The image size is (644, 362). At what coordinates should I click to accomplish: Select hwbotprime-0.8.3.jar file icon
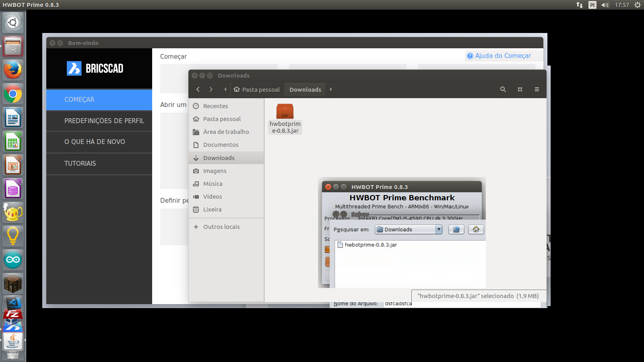pyautogui.click(x=285, y=119)
